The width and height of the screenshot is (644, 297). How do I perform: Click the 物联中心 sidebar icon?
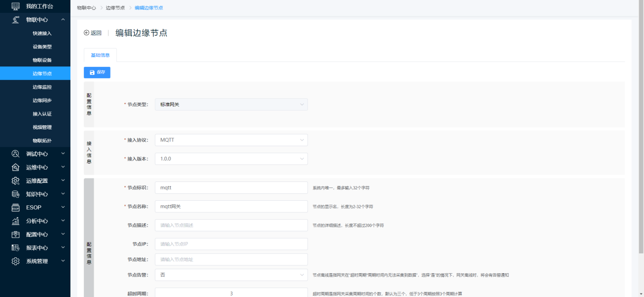15,20
